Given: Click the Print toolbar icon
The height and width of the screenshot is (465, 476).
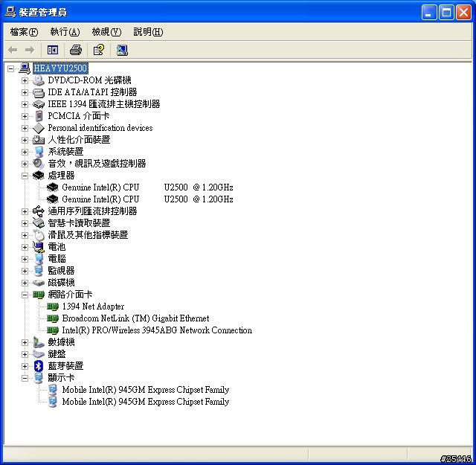Looking at the screenshot, I should (x=76, y=50).
